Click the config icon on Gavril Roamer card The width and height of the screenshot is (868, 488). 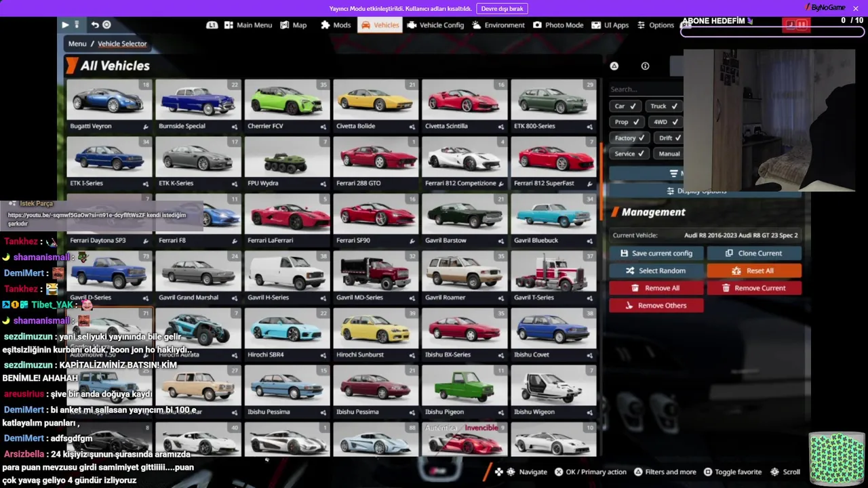501,298
